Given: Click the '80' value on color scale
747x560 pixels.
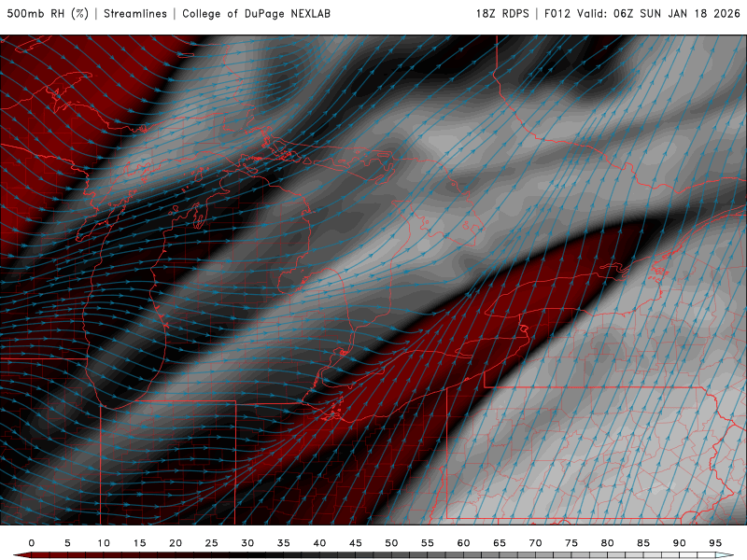Looking at the screenshot, I should pyautogui.click(x=608, y=543).
